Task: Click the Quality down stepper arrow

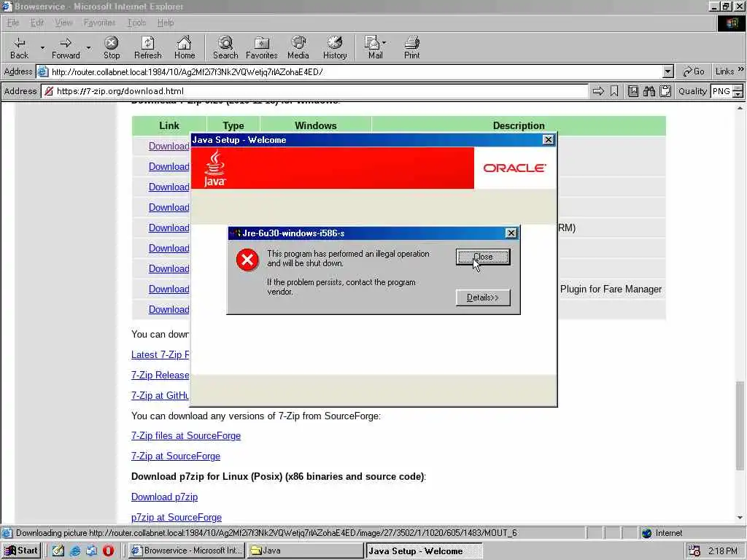Action: (x=738, y=94)
